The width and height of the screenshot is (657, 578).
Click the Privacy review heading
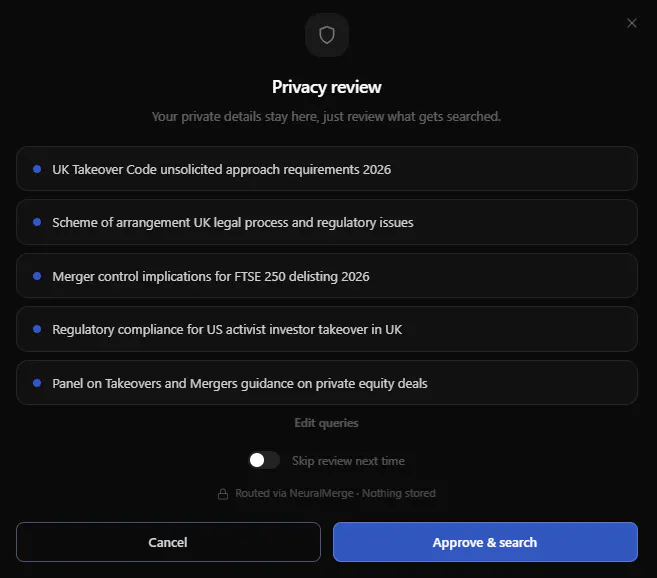click(x=326, y=87)
